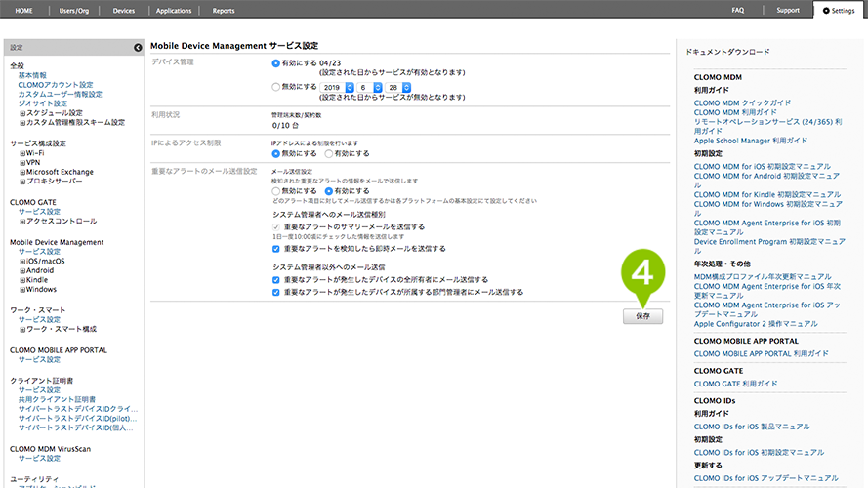Click the 保存 save button
Screen dimensions: 868x488
point(642,316)
